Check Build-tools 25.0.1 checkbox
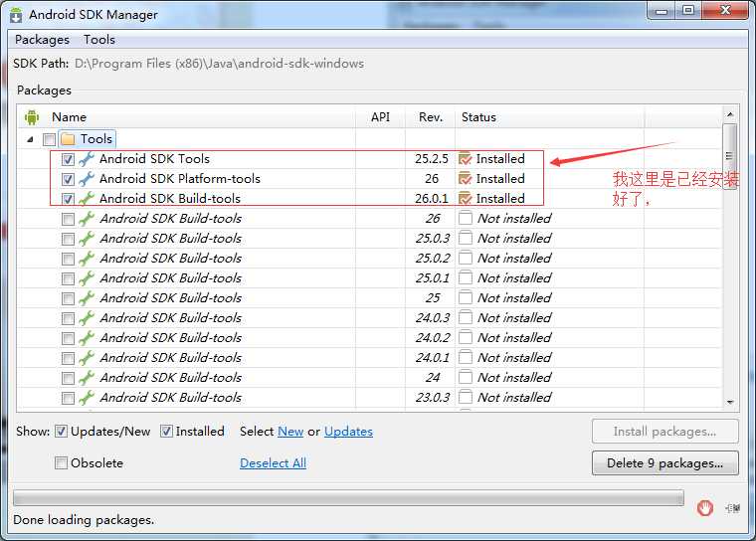756x541 pixels. point(68,278)
